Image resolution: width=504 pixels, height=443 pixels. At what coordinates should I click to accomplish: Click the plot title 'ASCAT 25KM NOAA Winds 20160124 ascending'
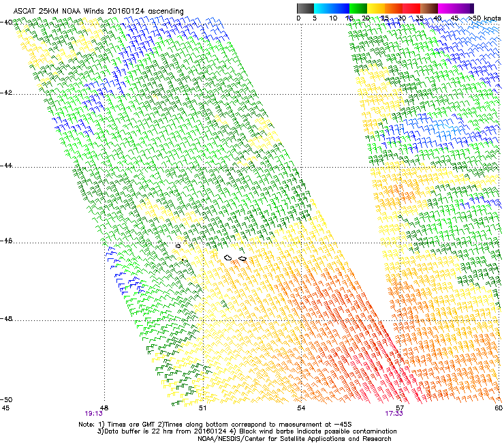click(98, 12)
